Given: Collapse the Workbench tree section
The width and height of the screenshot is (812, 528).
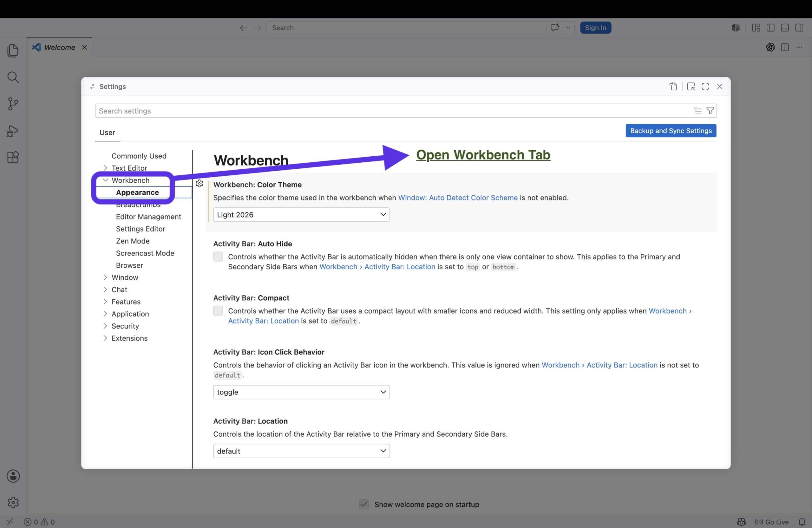Looking at the screenshot, I should (105, 180).
